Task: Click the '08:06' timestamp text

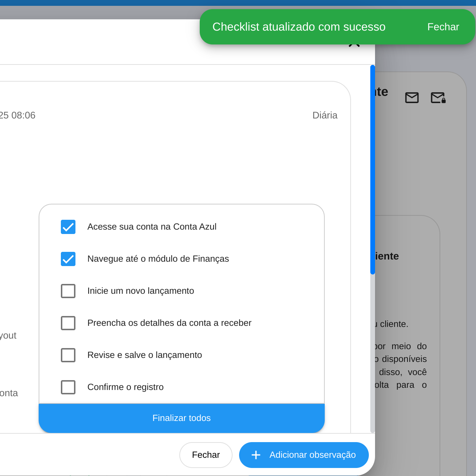Action: coord(23,116)
